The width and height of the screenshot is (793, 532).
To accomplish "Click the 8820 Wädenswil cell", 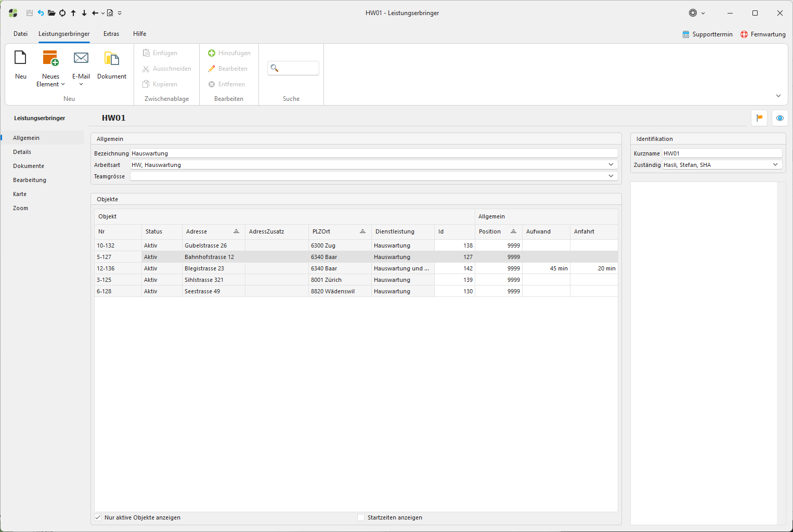I will click(340, 291).
